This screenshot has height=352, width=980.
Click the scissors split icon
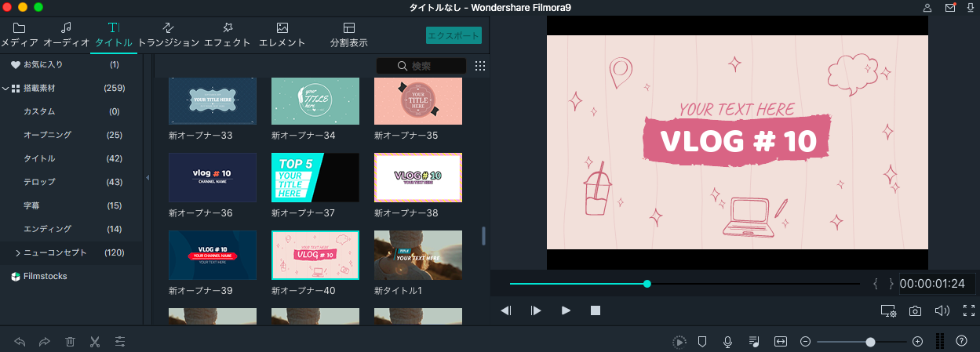95,342
